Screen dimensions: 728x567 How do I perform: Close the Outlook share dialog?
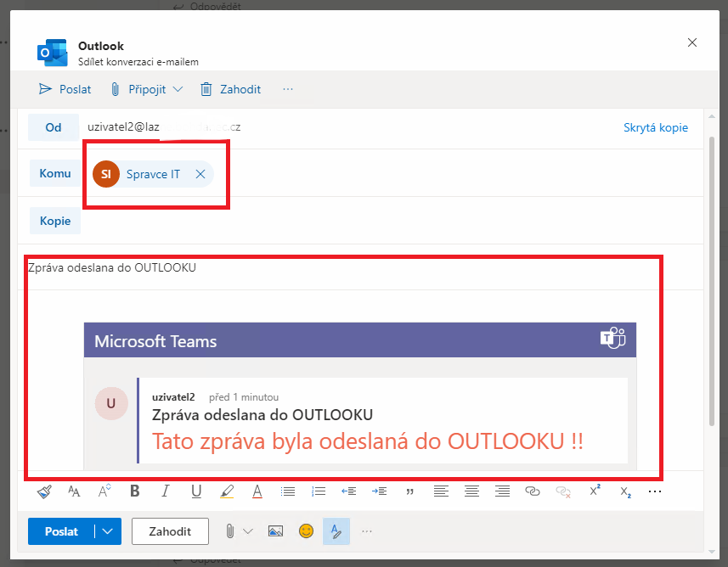(x=692, y=42)
